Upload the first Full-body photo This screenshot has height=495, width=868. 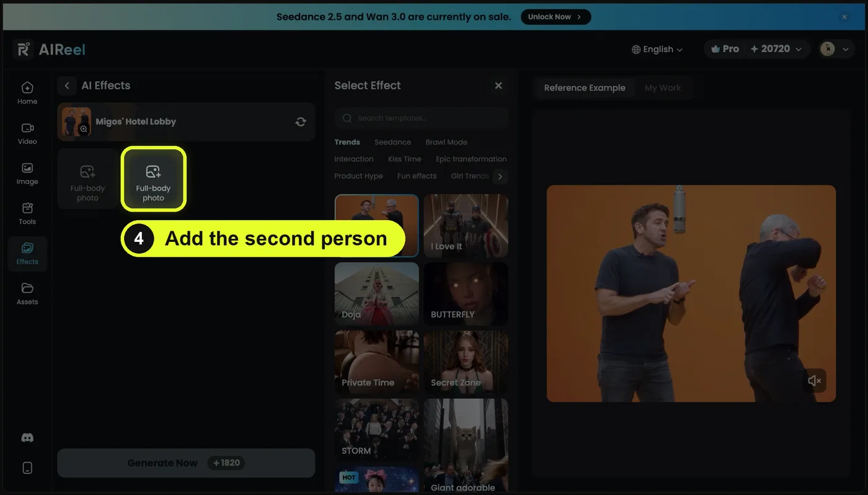(x=87, y=179)
